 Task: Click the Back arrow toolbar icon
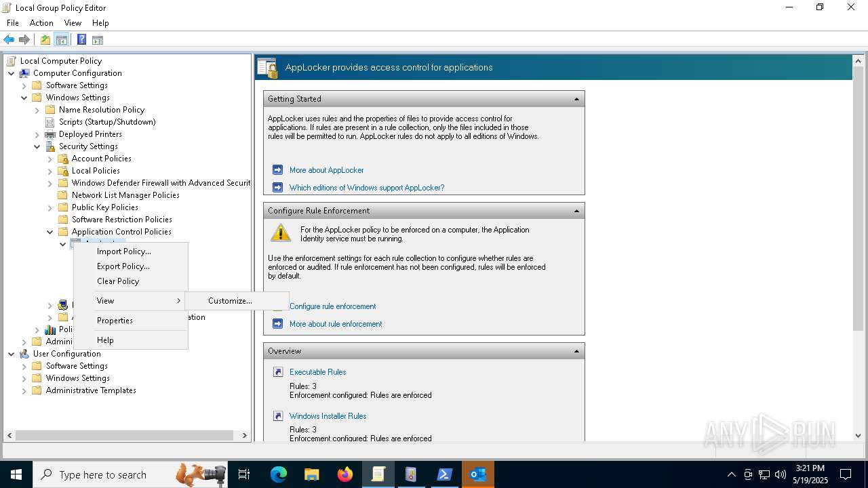coord(9,40)
